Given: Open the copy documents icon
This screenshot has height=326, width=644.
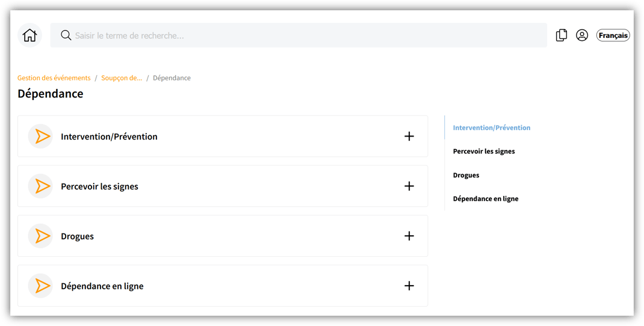Looking at the screenshot, I should click(561, 35).
